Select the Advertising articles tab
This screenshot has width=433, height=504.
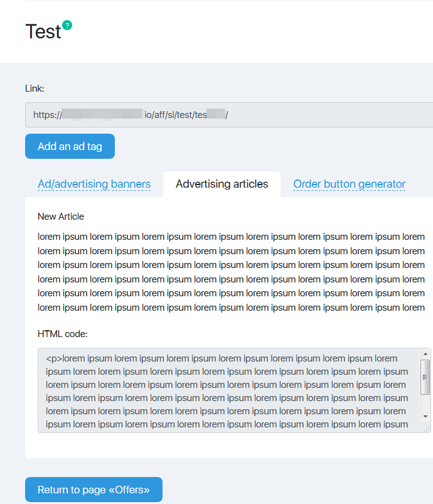point(222,184)
